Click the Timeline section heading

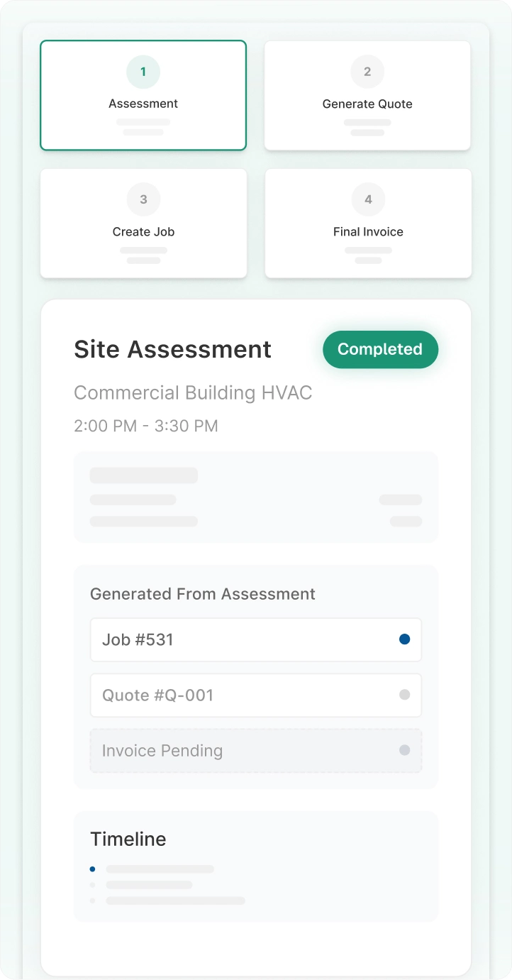click(128, 839)
